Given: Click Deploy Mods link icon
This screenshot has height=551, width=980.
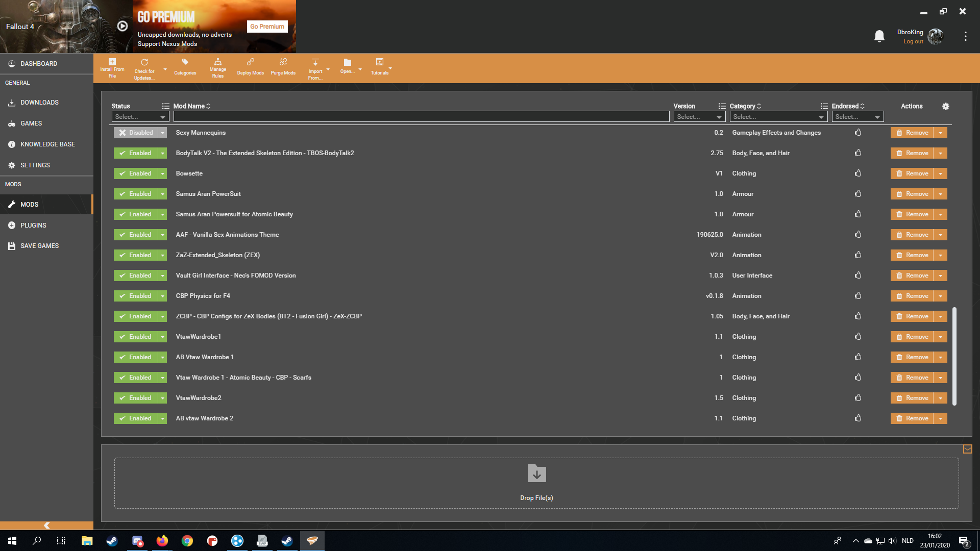Looking at the screenshot, I should [x=251, y=62].
